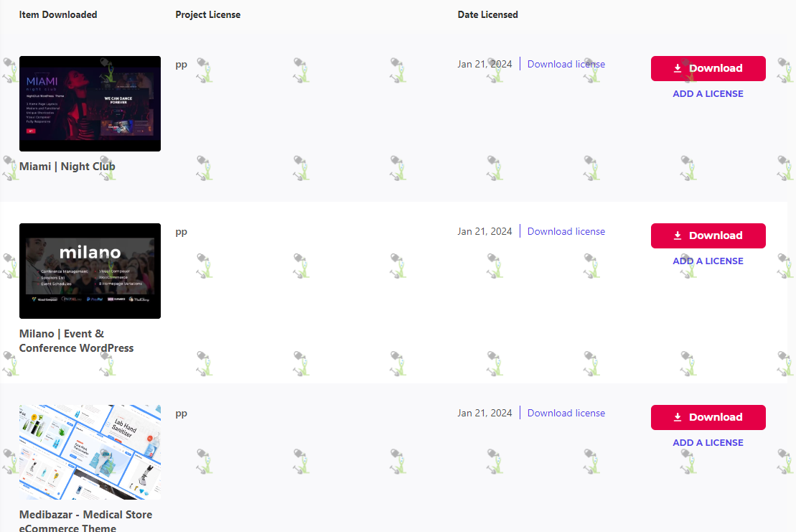Click the Project License column header
Screen dimensions: 796x532
point(208,15)
